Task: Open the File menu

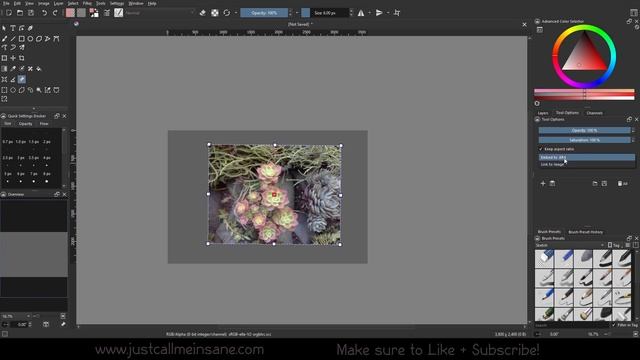Action: click(x=6, y=3)
